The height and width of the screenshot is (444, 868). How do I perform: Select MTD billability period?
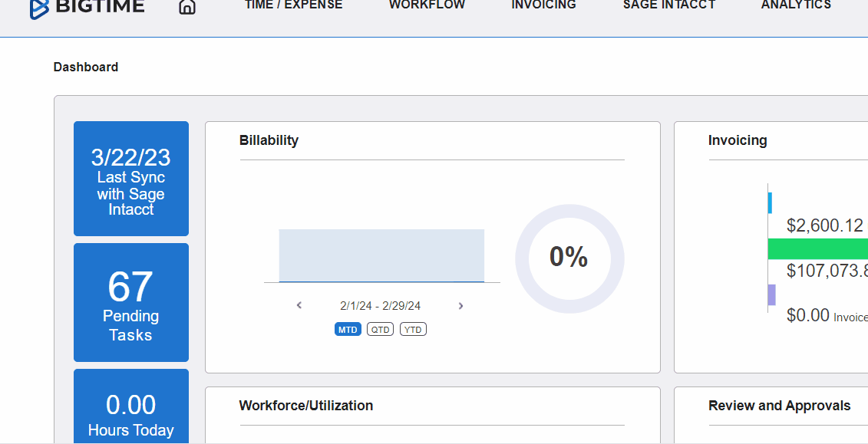[348, 329]
